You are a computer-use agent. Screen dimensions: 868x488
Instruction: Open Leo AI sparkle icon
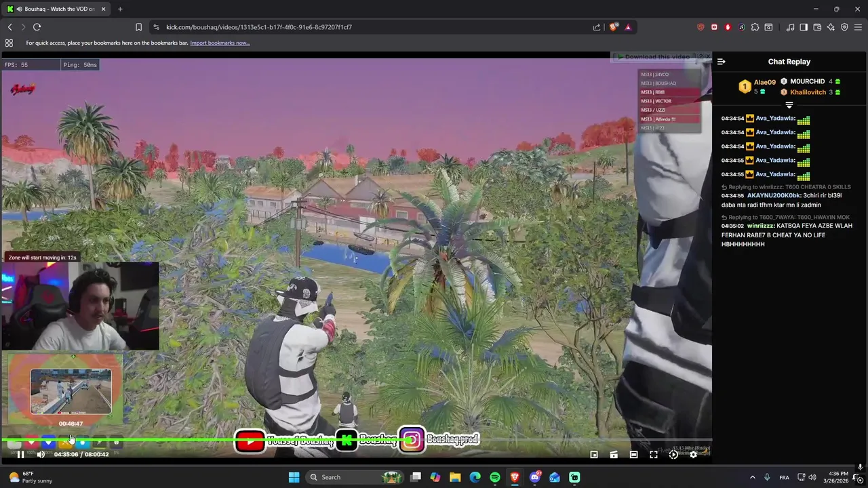[831, 27]
